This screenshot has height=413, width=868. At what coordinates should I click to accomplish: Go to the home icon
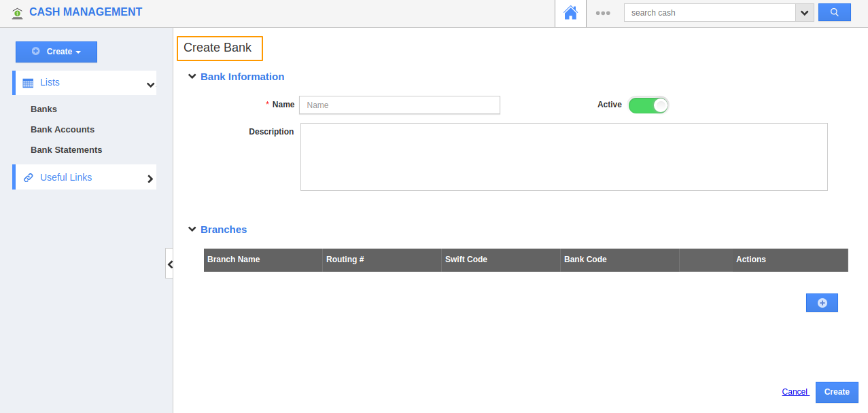570,13
